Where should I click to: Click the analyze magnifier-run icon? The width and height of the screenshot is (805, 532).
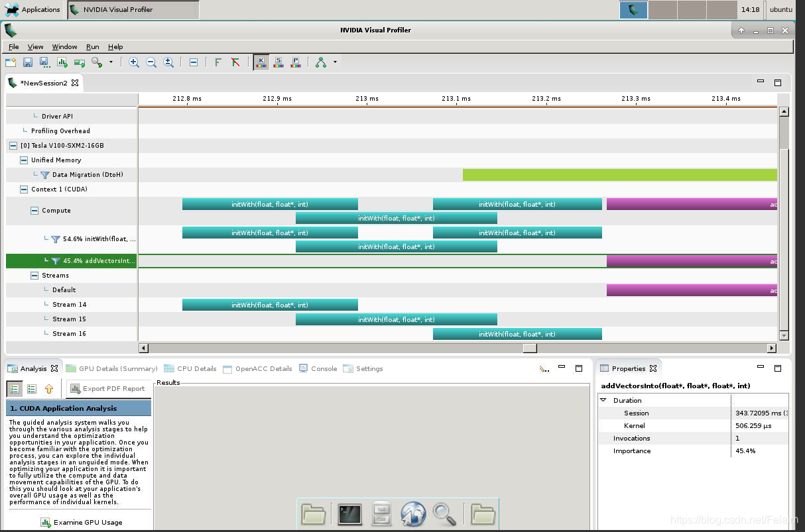click(x=97, y=62)
